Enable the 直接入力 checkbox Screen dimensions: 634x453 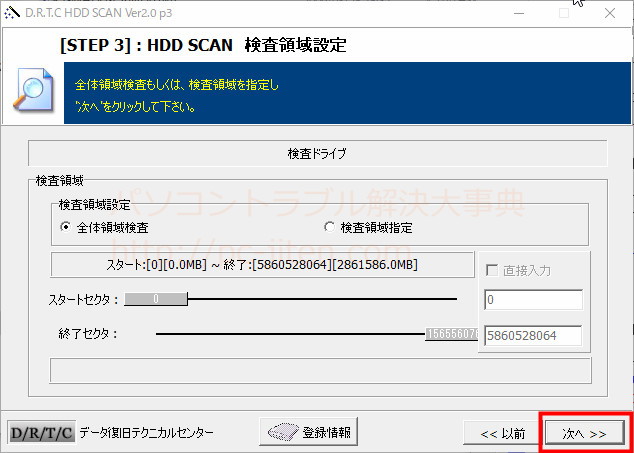click(492, 270)
